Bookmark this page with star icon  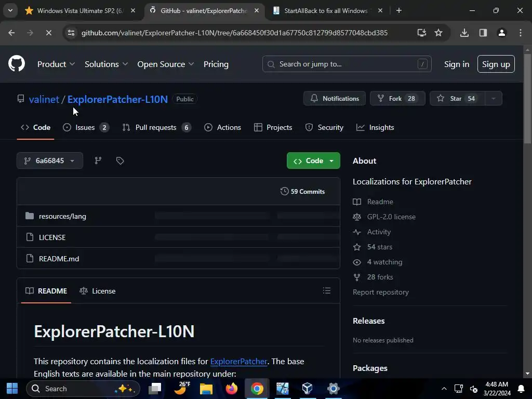pos(438,33)
